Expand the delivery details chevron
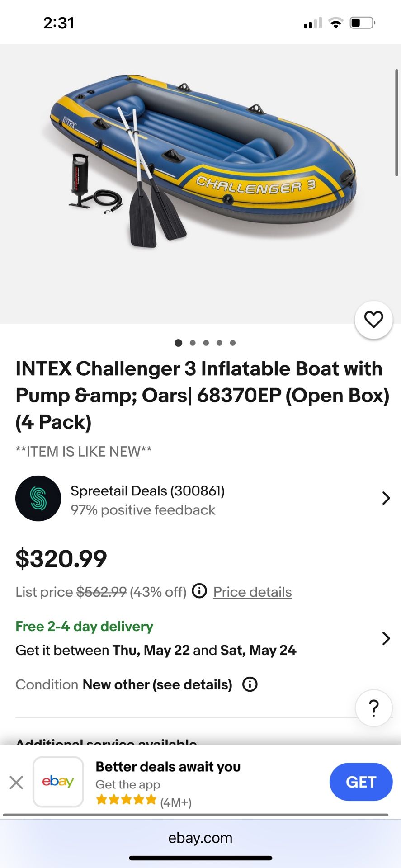401x868 pixels. point(386,638)
